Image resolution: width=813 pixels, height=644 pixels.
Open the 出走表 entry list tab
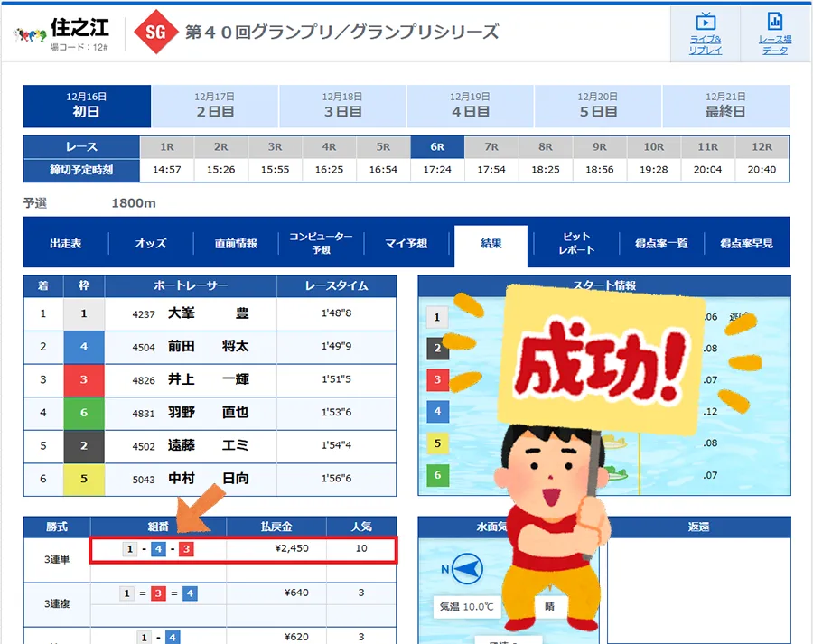click(66, 244)
